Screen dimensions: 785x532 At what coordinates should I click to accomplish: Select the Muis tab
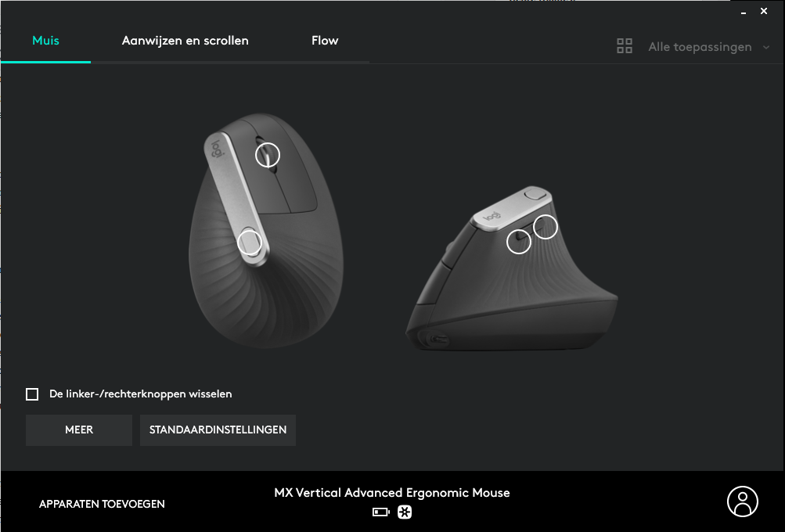point(45,41)
